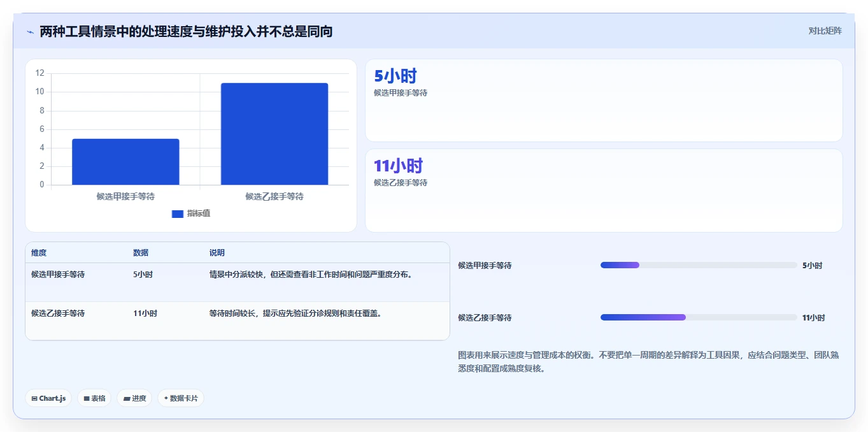Click the 数据卡片 tag chip
The image size is (868, 432).
coord(181,398)
